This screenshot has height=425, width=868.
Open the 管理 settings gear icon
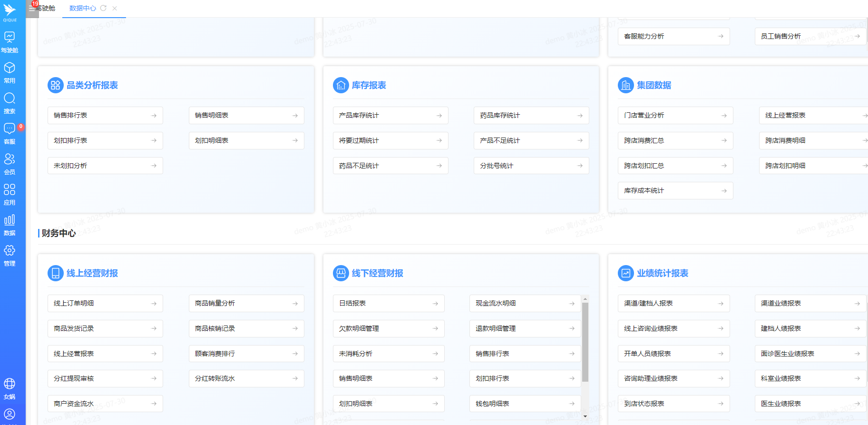tap(10, 251)
